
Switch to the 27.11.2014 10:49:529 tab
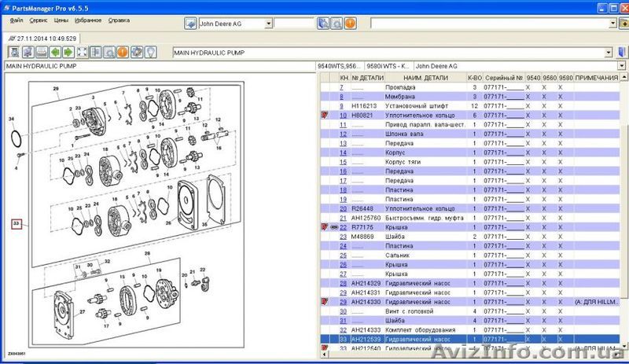pos(43,39)
